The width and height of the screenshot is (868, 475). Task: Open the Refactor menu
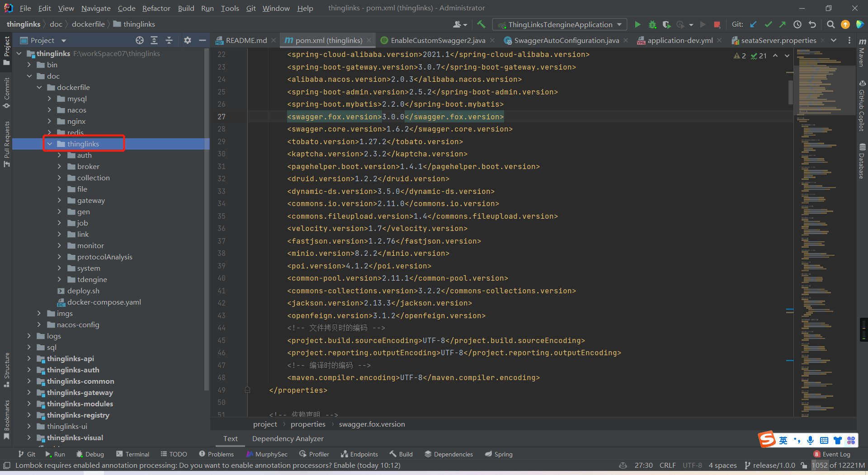point(156,8)
